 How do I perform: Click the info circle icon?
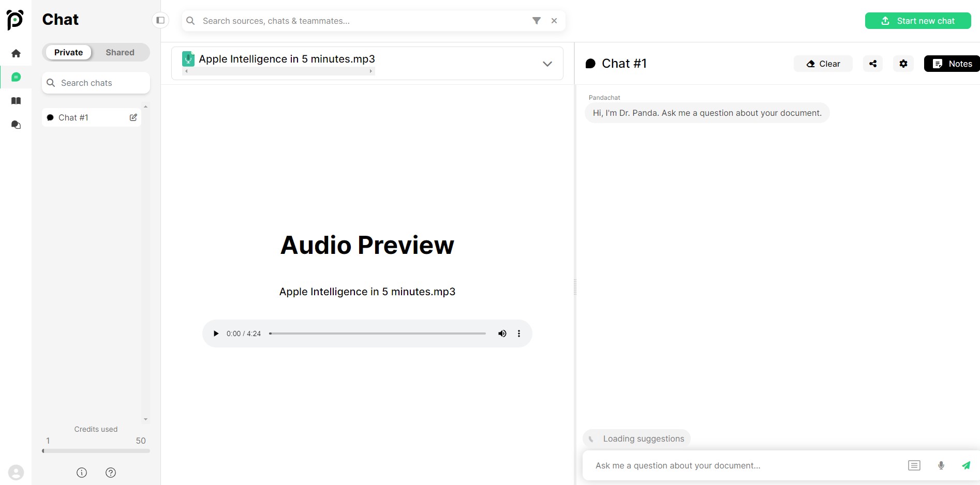[x=82, y=473]
